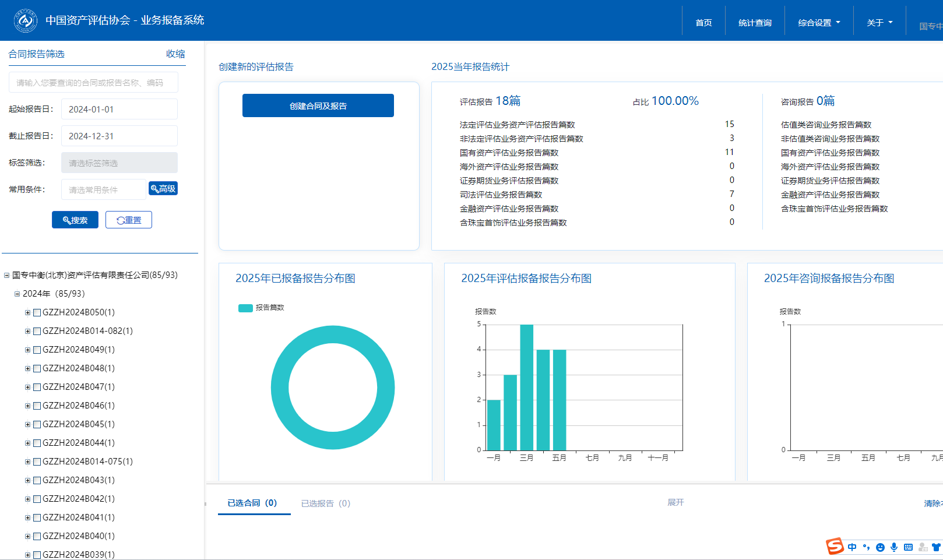Open the 综合设置 dropdown menu
This screenshot has height=560, width=943.
pyautogui.click(x=819, y=23)
